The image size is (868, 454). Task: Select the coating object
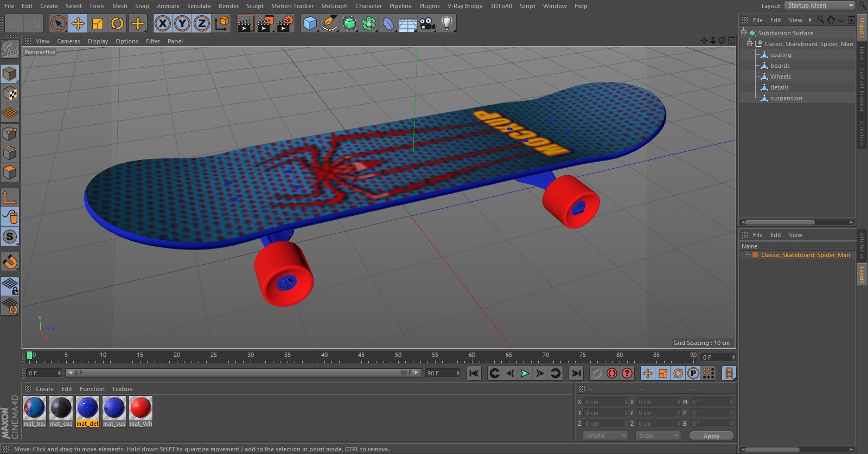click(x=780, y=55)
